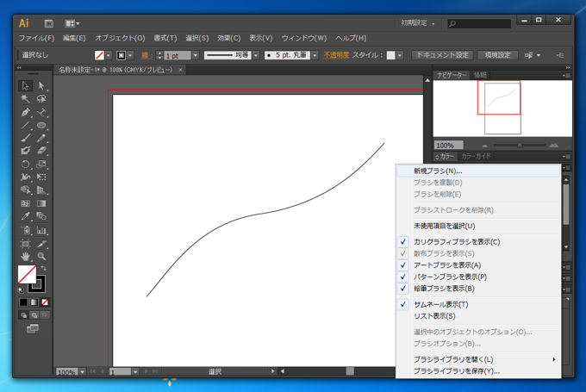Select the Zoom magnifier tool
The height and width of the screenshot is (392, 586).
(x=41, y=257)
